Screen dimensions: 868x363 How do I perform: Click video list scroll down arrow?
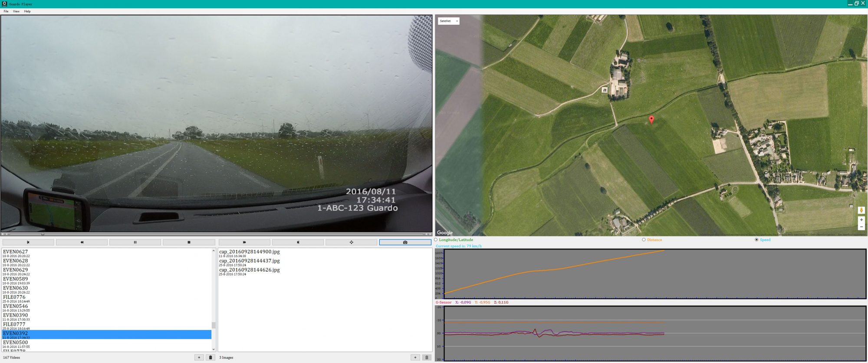214,349
